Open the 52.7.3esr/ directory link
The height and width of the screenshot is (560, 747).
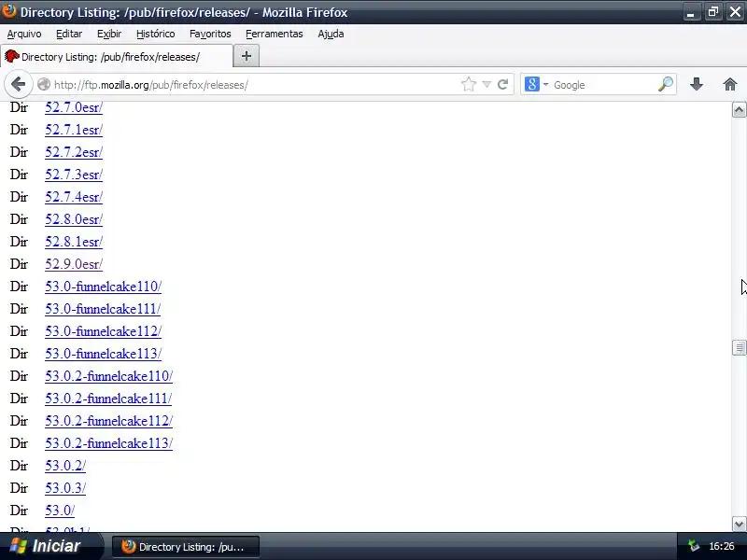tap(74, 175)
